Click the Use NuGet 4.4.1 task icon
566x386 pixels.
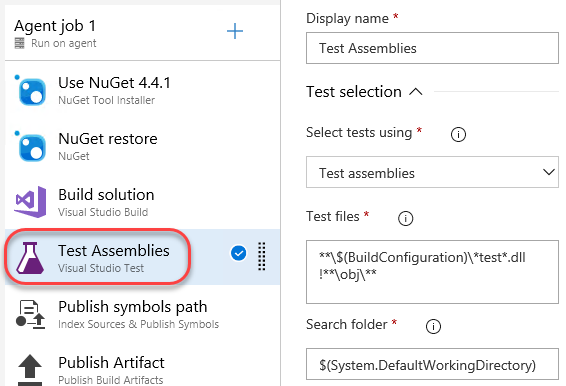pos(31,91)
